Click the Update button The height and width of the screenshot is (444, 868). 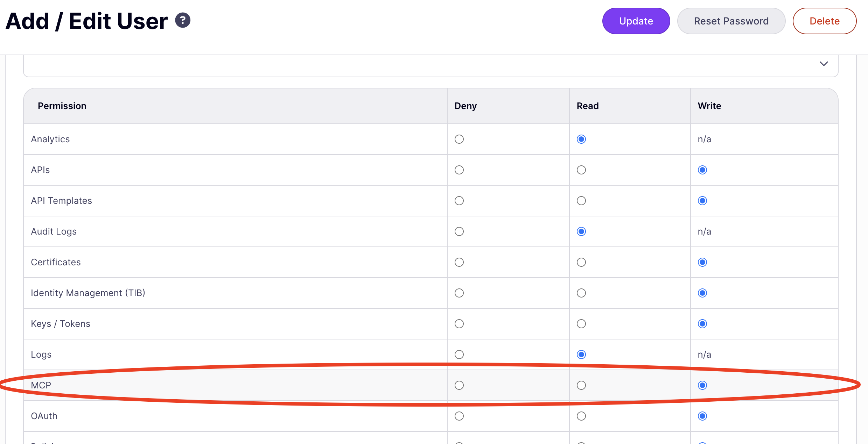(x=636, y=21)
